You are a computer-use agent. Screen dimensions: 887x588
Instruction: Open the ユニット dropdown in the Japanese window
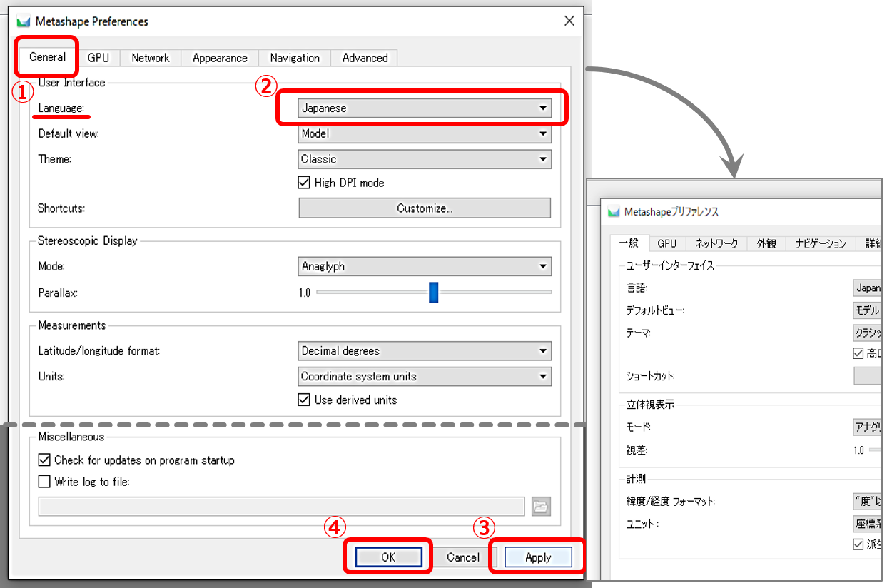pyautogui.click(x=868, y=524)
